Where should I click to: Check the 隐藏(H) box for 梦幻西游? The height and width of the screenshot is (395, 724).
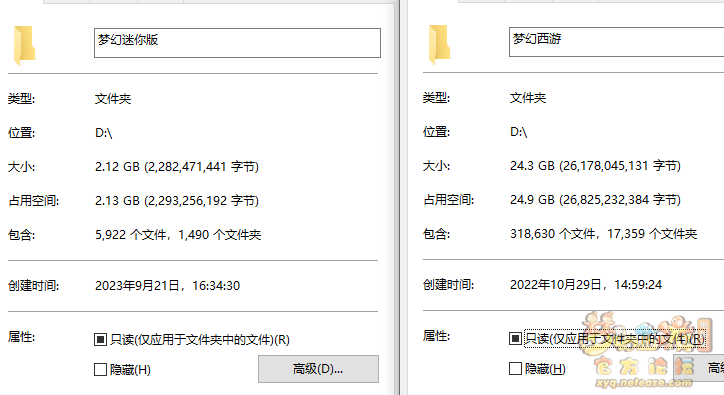point(515,369)
